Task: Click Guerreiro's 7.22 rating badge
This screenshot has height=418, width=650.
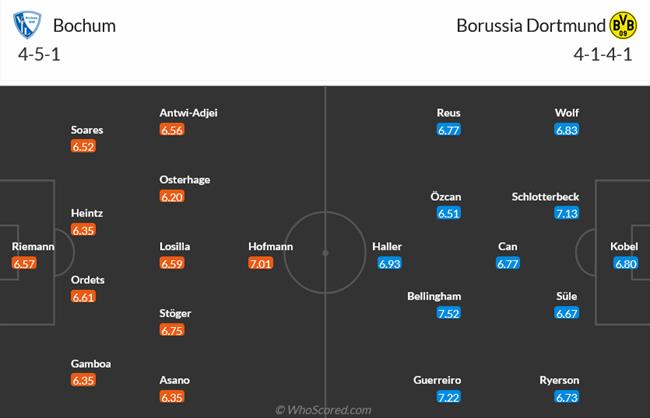Action: point(448,397)
